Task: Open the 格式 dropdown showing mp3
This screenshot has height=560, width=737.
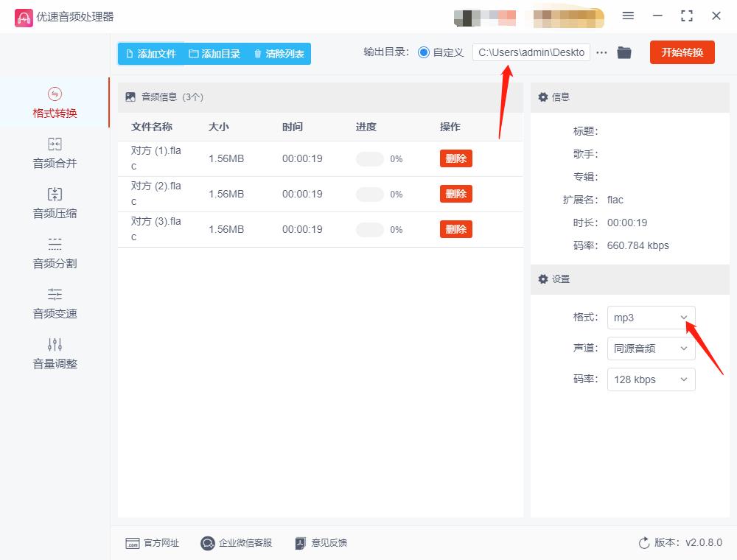Action: [651, 318]
